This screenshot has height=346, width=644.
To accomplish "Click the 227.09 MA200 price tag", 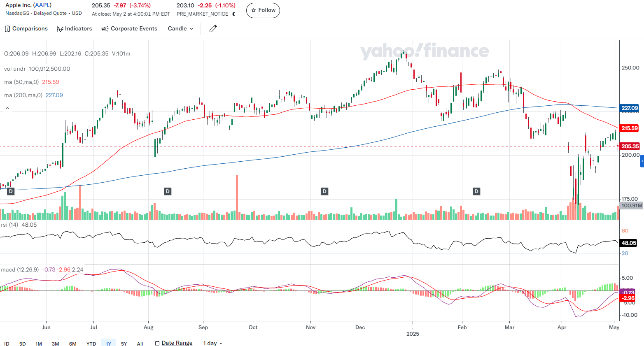I will point(629,108).
